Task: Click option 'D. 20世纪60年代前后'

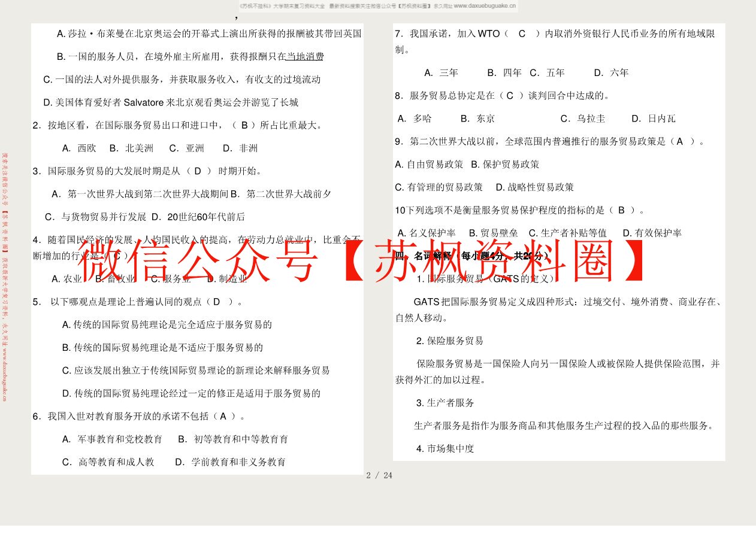Action: [x=198, y=217]
